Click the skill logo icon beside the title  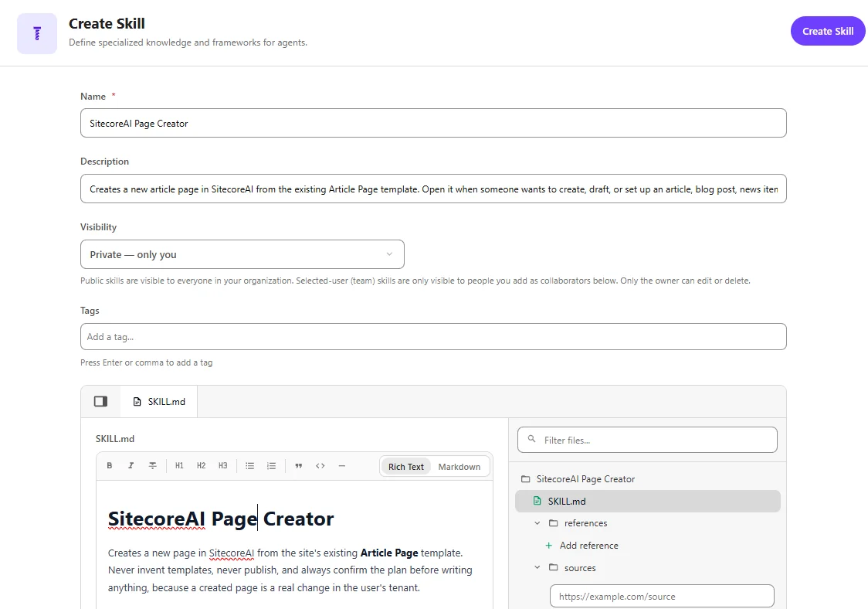coord(37,33)
